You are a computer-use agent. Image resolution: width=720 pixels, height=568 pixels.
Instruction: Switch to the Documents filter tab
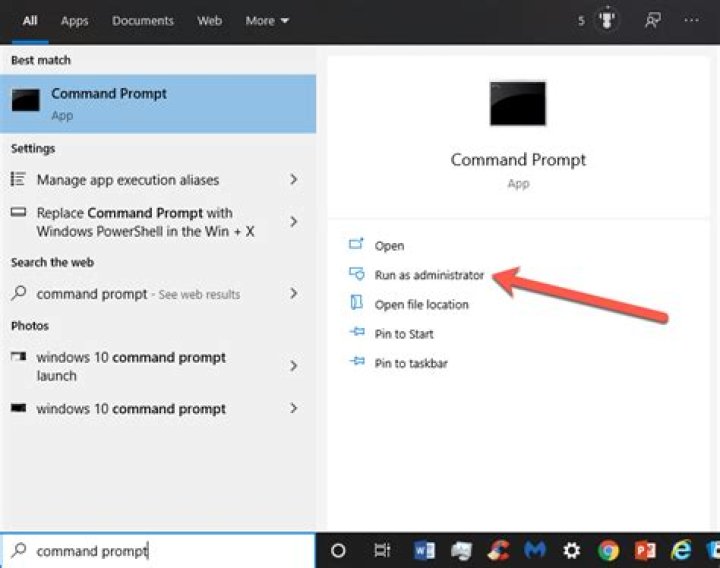[x=143, y=20]
